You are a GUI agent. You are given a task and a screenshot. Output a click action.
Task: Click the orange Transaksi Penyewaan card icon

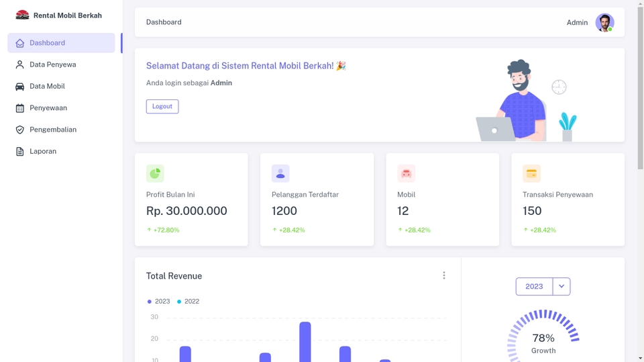(531, 173)
